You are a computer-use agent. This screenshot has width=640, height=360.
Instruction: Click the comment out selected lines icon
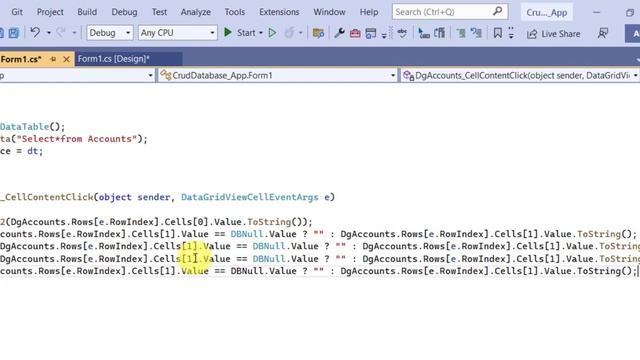coord(461,33)
